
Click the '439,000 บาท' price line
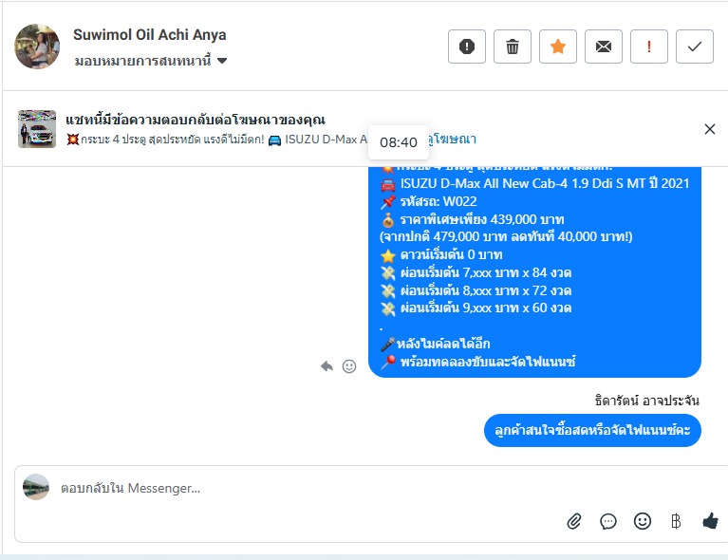[472, 219]
